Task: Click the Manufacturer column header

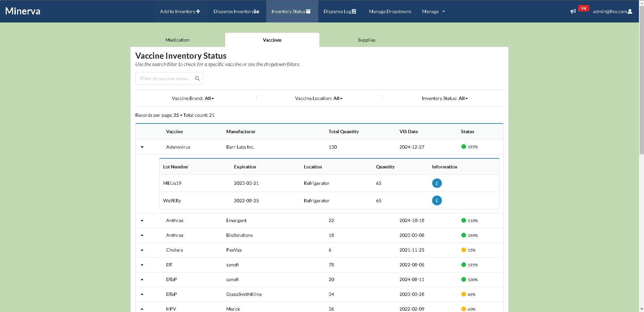Action: pyautogui.click(x=241, y=132)
